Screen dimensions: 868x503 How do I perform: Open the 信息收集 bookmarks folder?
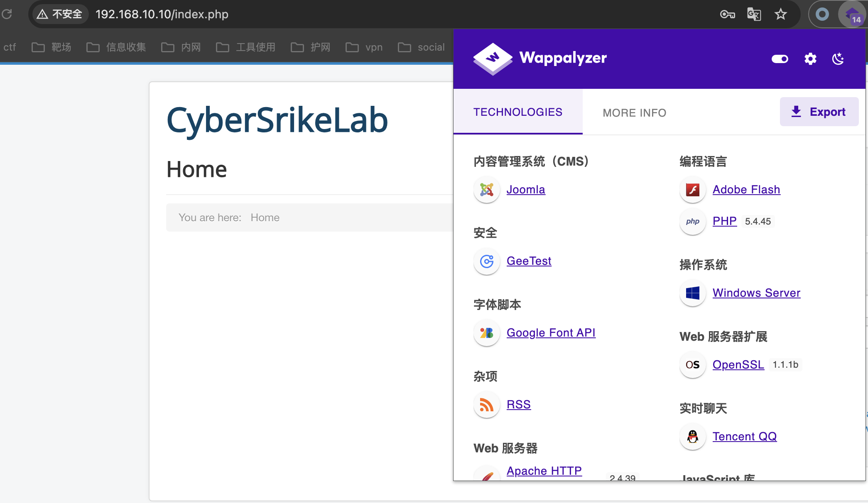coord(116,47)
